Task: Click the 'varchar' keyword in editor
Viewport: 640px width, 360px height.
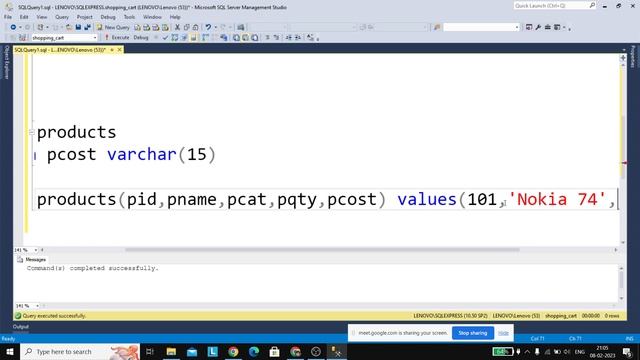Action: tap(142, 155)
